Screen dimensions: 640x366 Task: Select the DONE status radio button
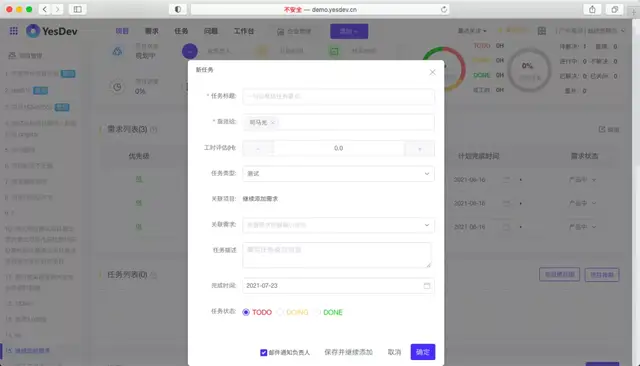tap(317, 312)
